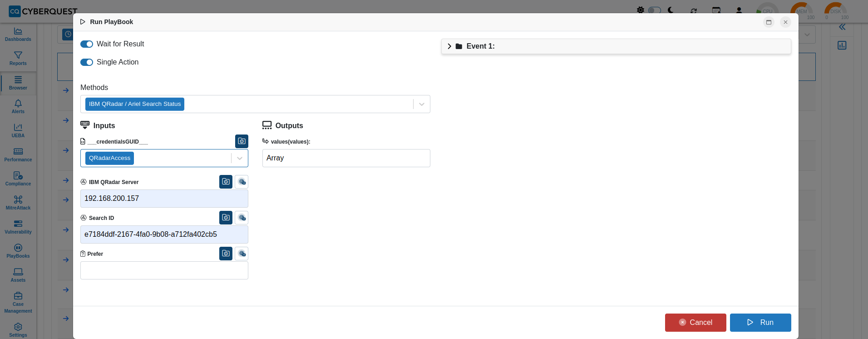The width and height of the screenshot is (868, 339).
Task: Click camera icon beside credentialsGUID field
Action: (242, 141)
